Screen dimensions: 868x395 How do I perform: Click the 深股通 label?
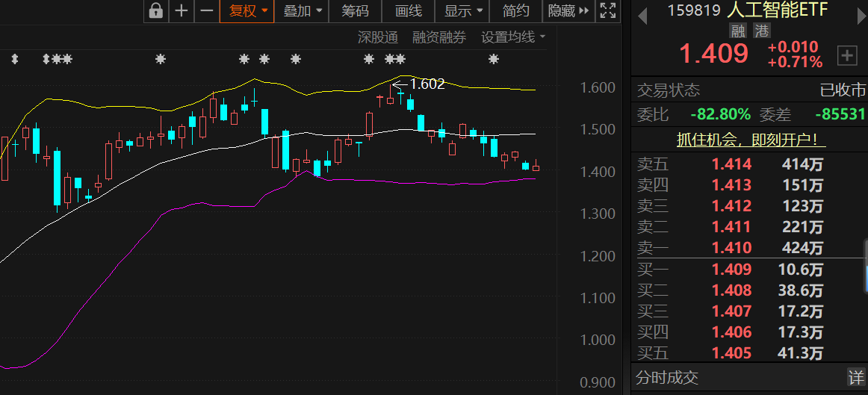point(377,37)
